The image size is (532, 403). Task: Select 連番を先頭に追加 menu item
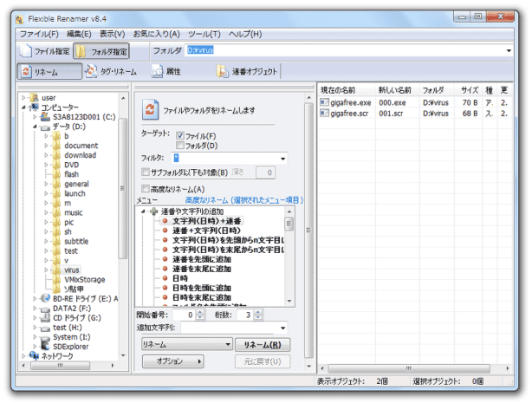[202, 259]
